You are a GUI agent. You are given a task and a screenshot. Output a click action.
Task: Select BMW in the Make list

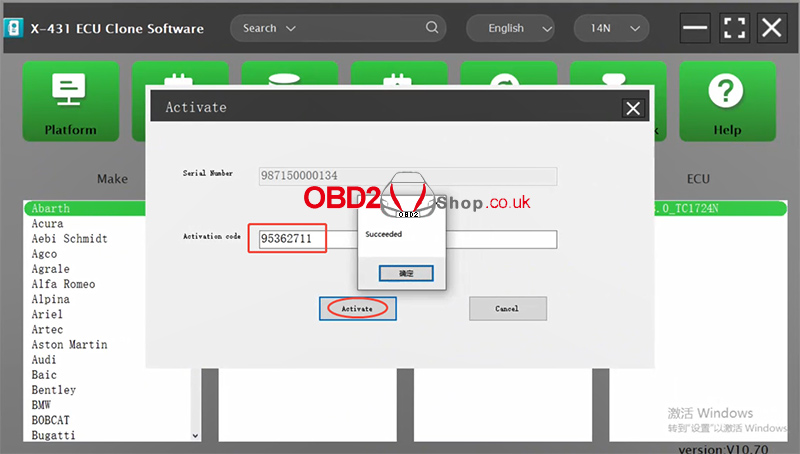pyautogui.click(x=41, y=405)
